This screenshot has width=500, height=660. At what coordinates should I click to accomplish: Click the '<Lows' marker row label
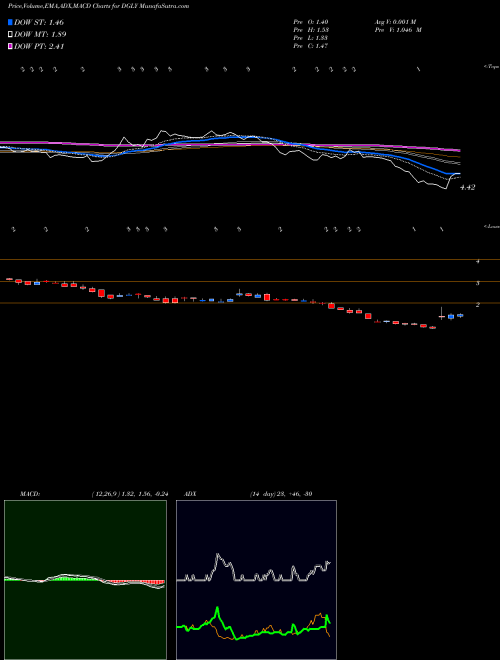[x=491, y=226]
